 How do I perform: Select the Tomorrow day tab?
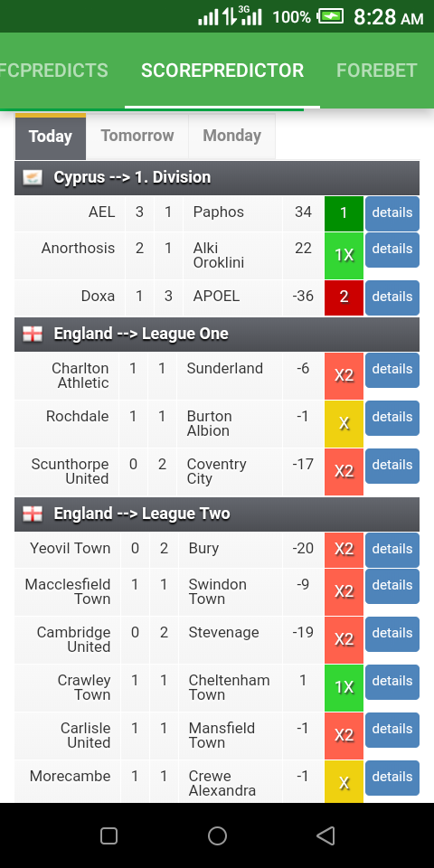(137, 137)
